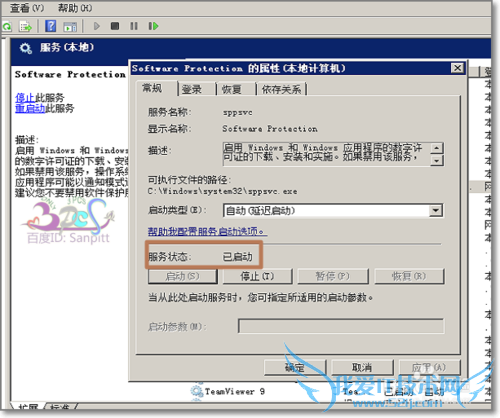Click the refresh toolbar icon
The image size is (500, 418).
[7, 26]
